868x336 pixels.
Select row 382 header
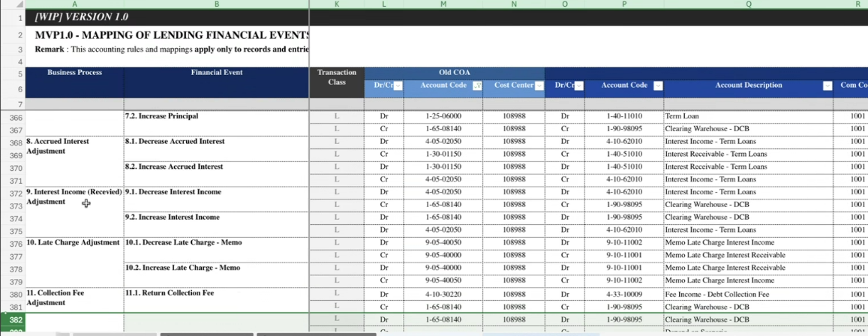tap(16, 320)
